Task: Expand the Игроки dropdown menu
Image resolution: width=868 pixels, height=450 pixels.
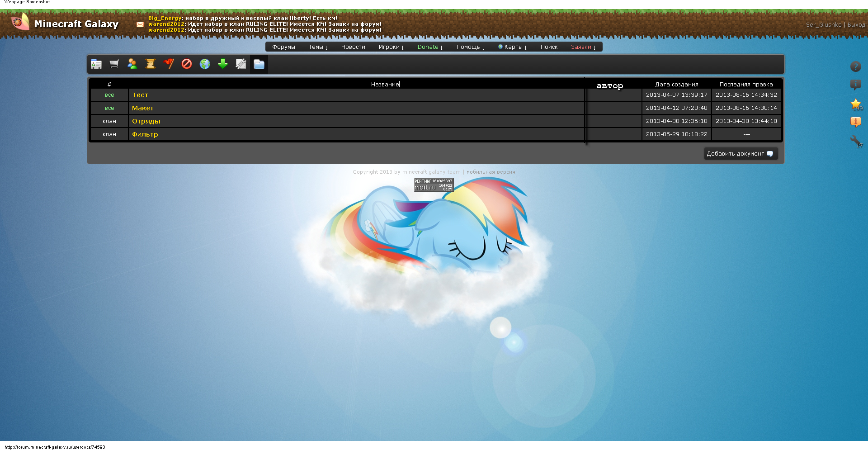Action: point(391,47)
